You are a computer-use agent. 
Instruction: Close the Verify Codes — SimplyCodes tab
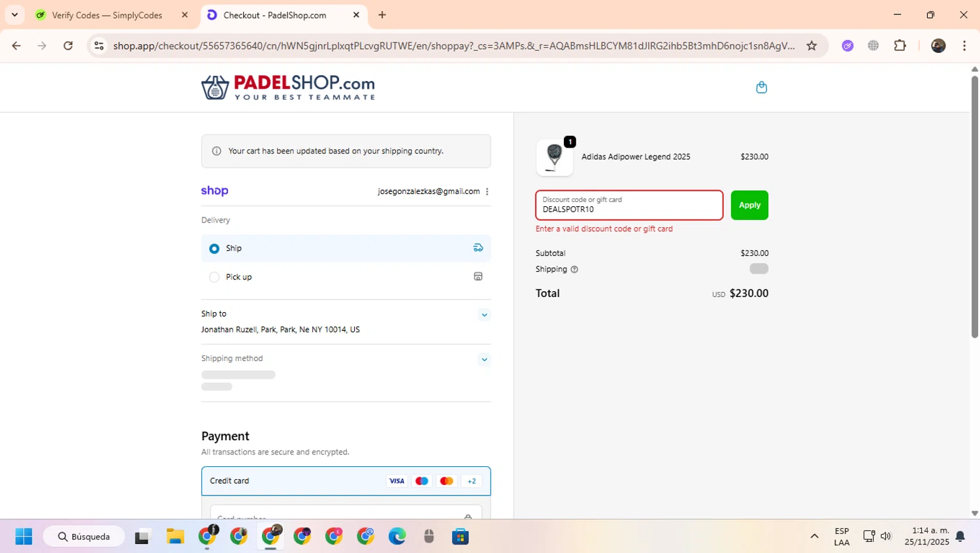185,15
